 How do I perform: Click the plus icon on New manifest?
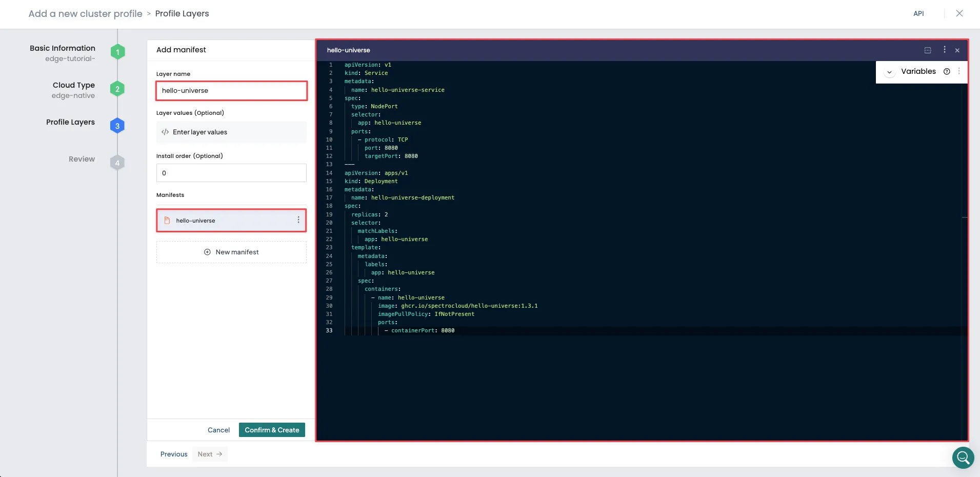tap(207, 252)
